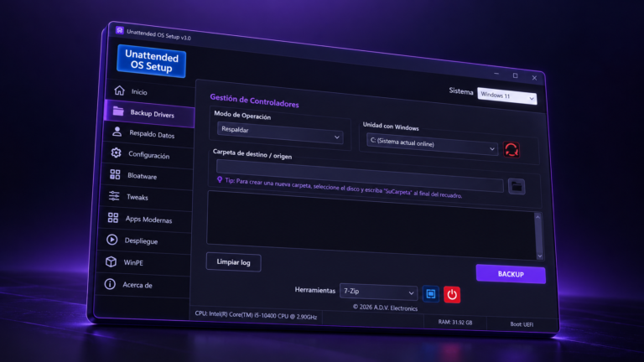Click the © 2026 A.D.V. Electronics text
The height and width of the screenshot is (362, 644).
click(x=385, y=308)
